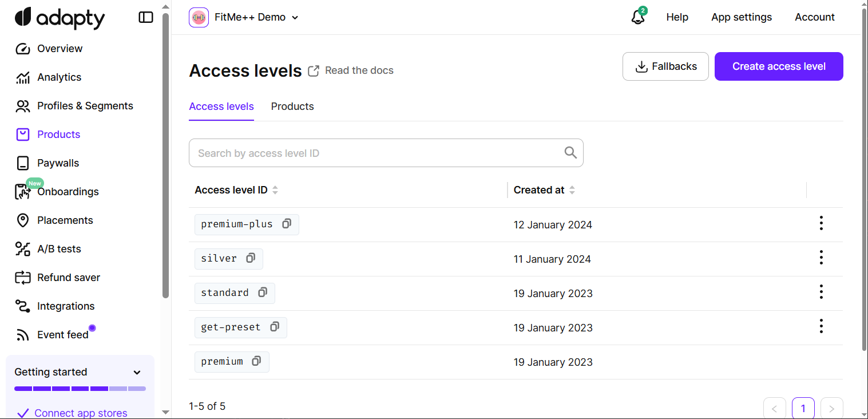Image resolution: width=868 pixels, height=419 pixels.
Task: Copy the premium-plus access level ID
Action: tap(286, 223)
